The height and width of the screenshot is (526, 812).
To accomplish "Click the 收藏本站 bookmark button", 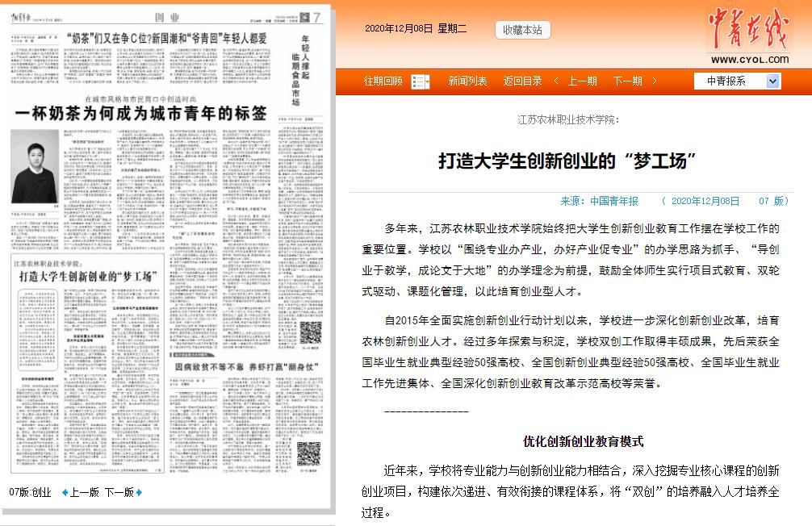I will point(522,30).
